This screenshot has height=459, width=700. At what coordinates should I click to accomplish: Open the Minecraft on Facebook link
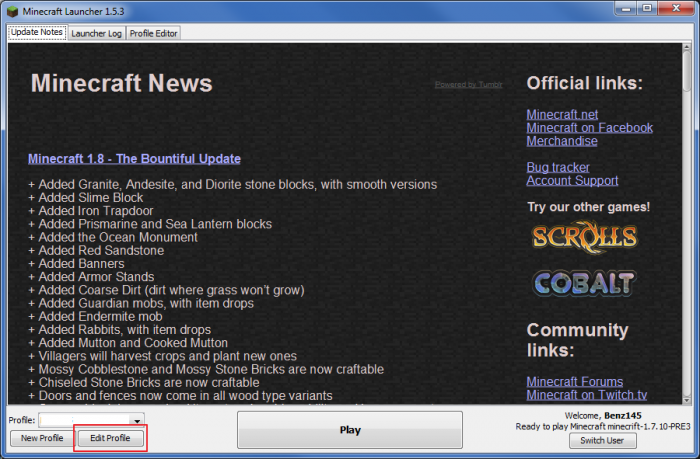[589, 128]
